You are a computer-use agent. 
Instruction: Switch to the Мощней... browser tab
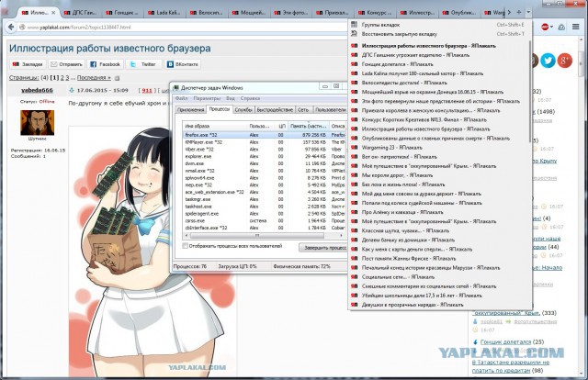(x=248, y=12)
